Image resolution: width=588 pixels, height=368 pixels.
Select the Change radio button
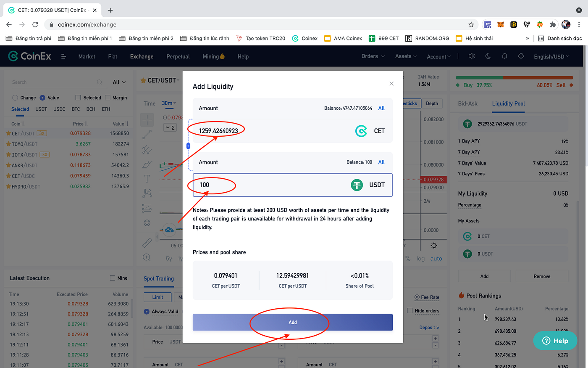pyautogui.click(x=15, y=98)
